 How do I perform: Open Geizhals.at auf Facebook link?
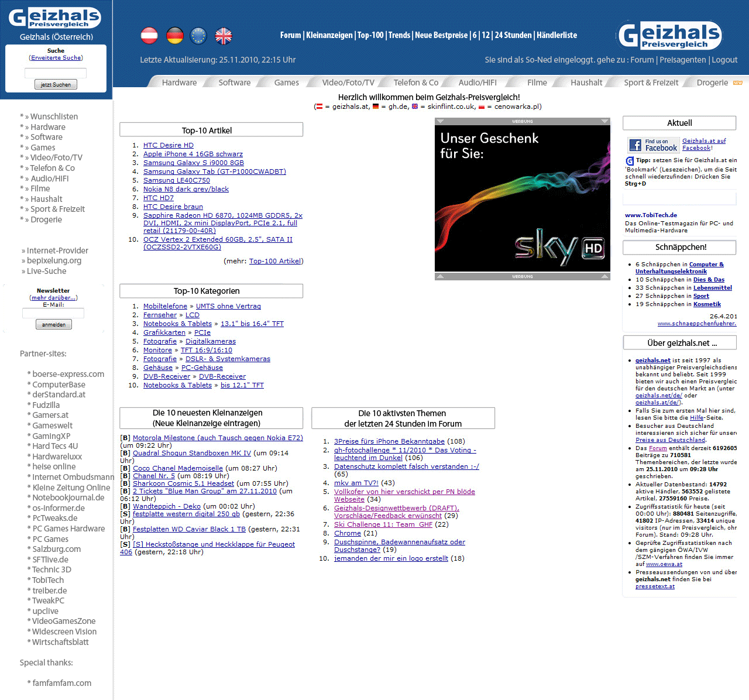(x=704, y=144)
